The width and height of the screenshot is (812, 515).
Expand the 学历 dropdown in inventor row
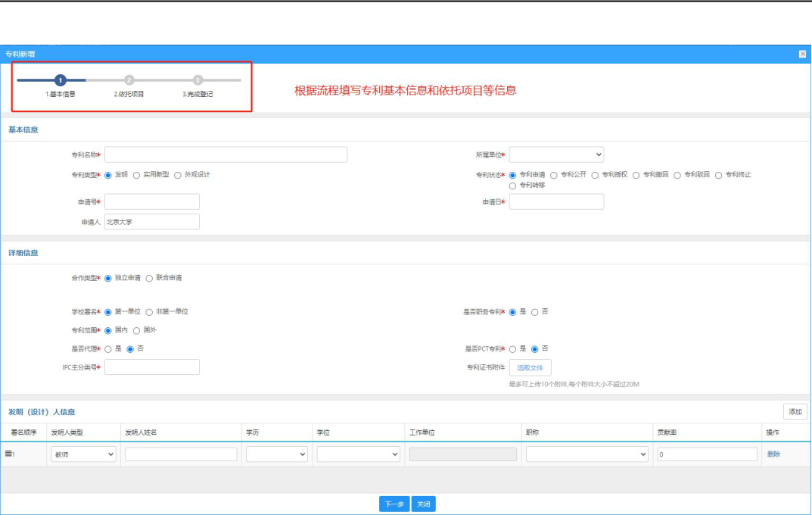click(276, 454)
